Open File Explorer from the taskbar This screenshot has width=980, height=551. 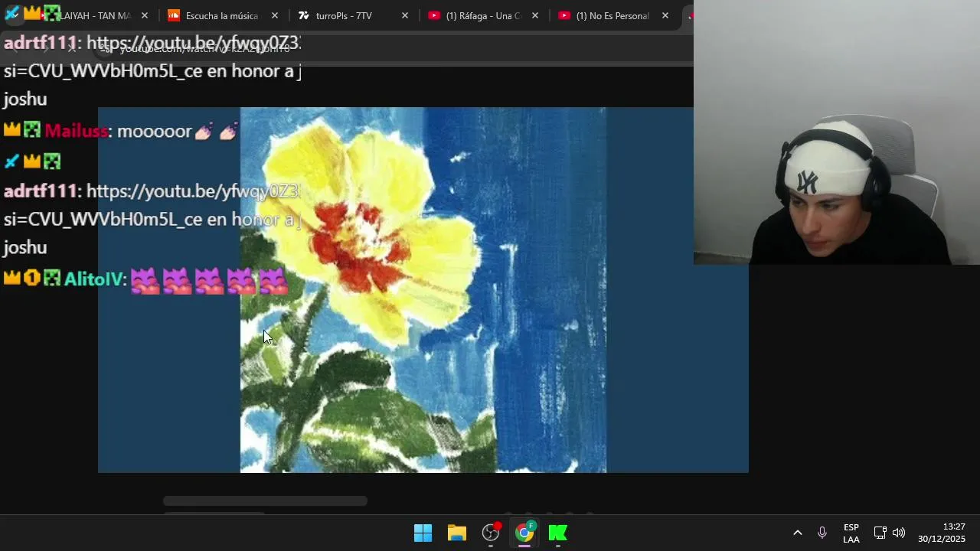(x=457, y=533)
